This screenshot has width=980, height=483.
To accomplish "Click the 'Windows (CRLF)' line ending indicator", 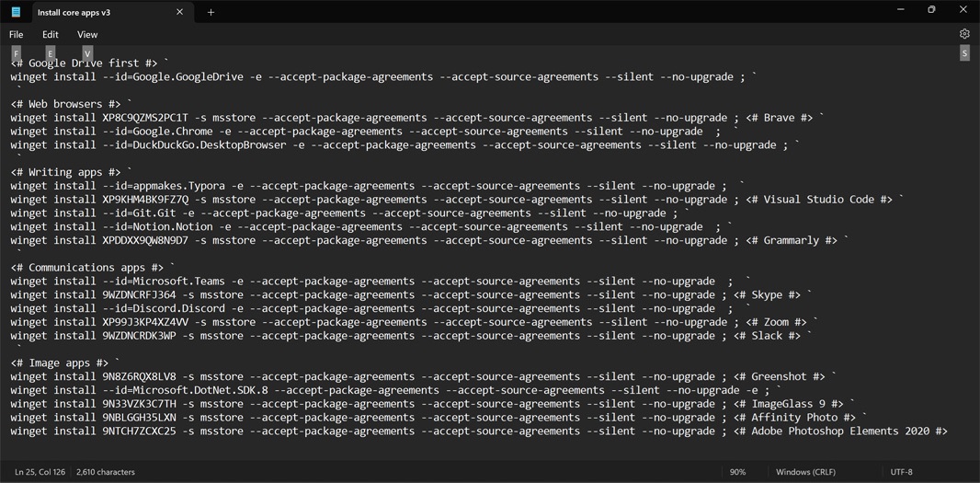I will [805, 472].
